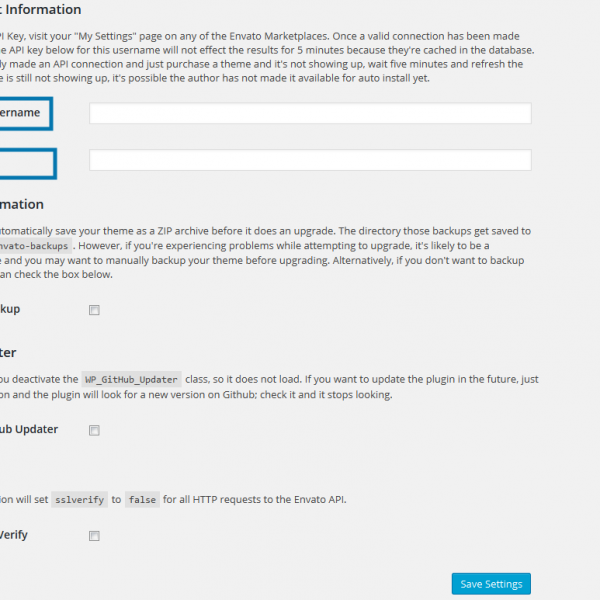The image size is (600, 600).
Task: Enable the theme backup checkbox
Action: 94,310
